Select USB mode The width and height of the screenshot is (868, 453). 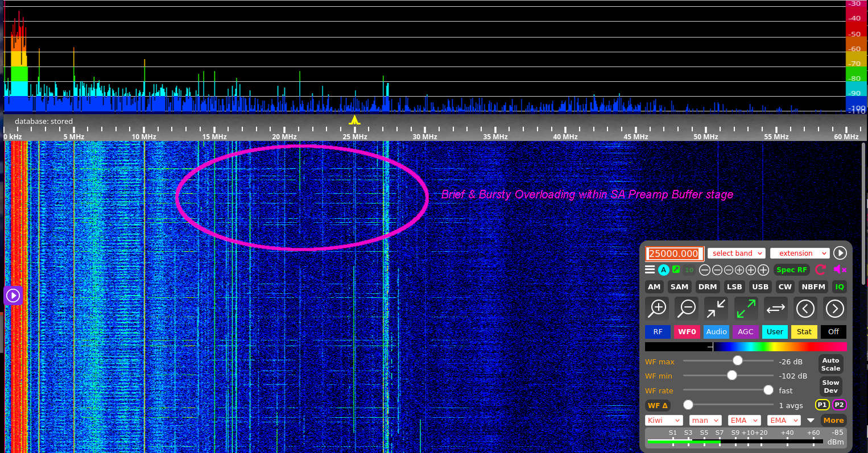coord(760,287)
